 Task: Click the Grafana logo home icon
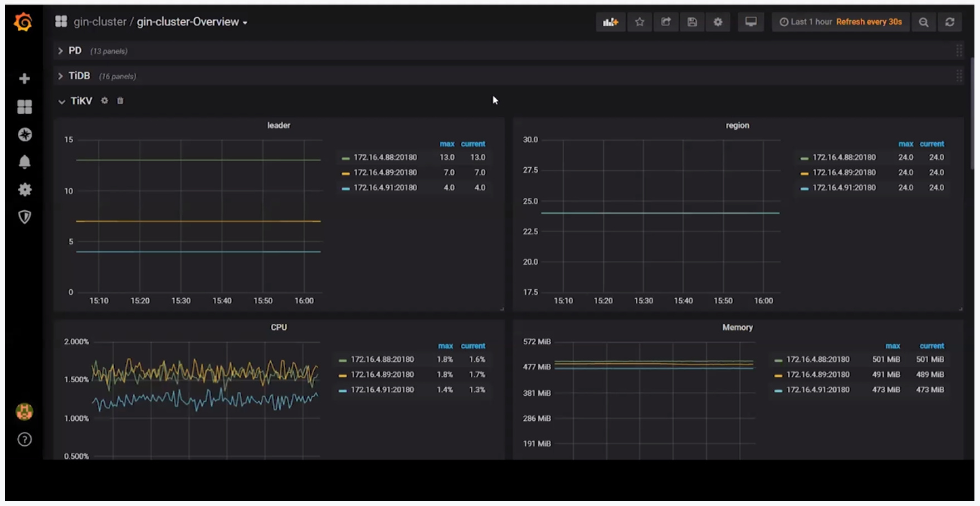click(x=23, y=22)
